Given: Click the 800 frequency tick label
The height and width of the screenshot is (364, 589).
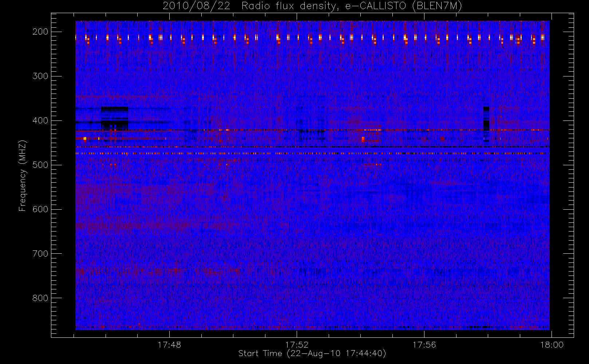Looking at the screenshot, I should [x=40, y=298].
